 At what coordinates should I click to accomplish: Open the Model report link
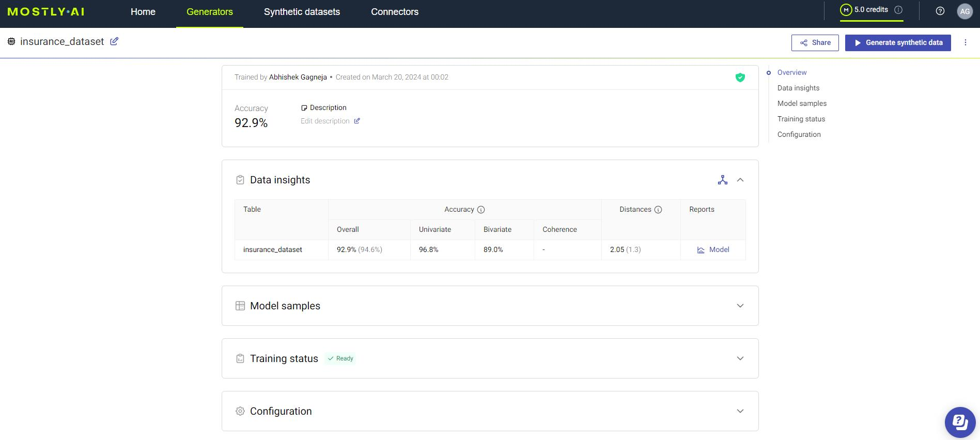(x=713, y=249)
